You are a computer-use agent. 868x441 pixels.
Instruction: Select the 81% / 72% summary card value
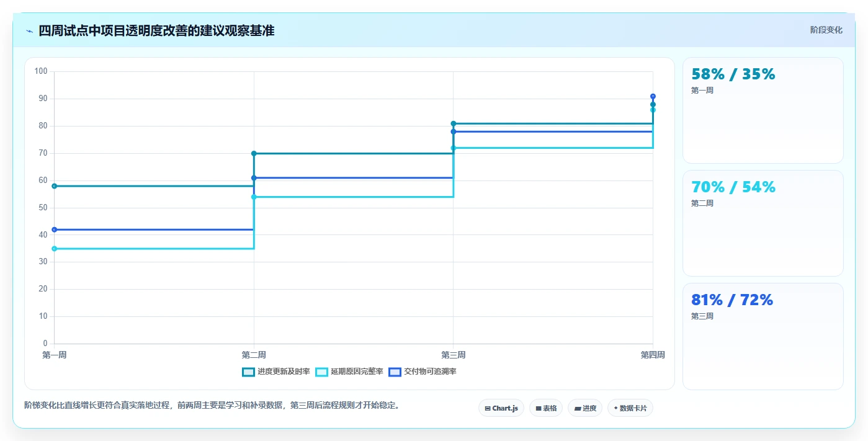732,300
